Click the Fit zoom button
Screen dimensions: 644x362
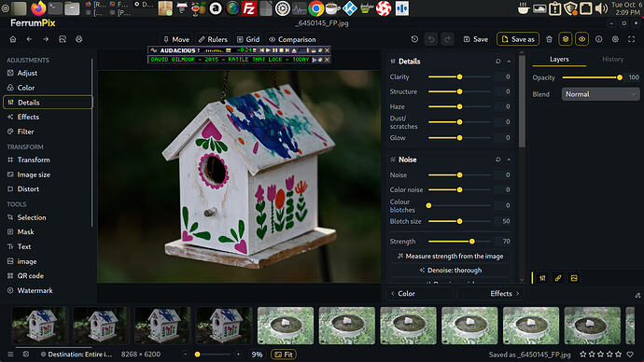[x=284, y=355]
